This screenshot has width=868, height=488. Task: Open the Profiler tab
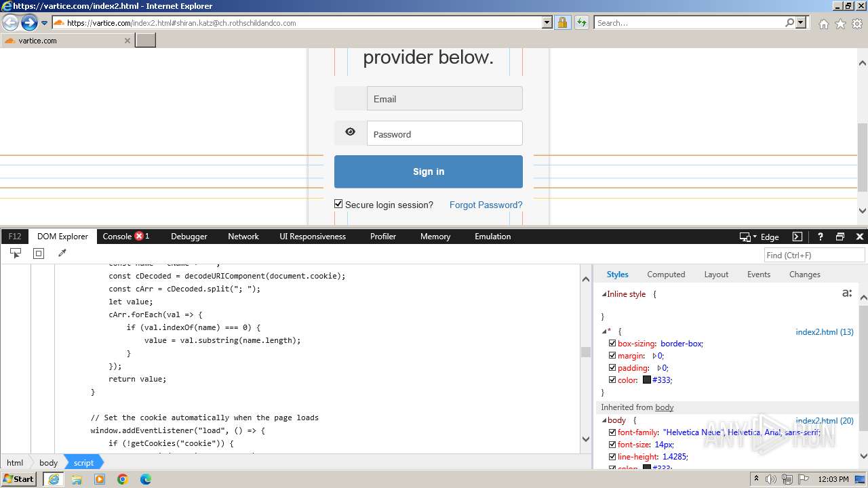point(383,237)
